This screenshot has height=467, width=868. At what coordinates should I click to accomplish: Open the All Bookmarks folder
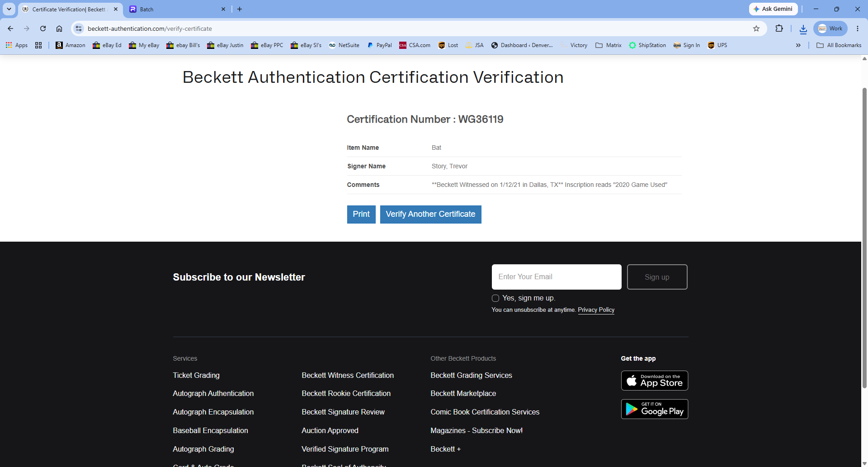point(839,45)
